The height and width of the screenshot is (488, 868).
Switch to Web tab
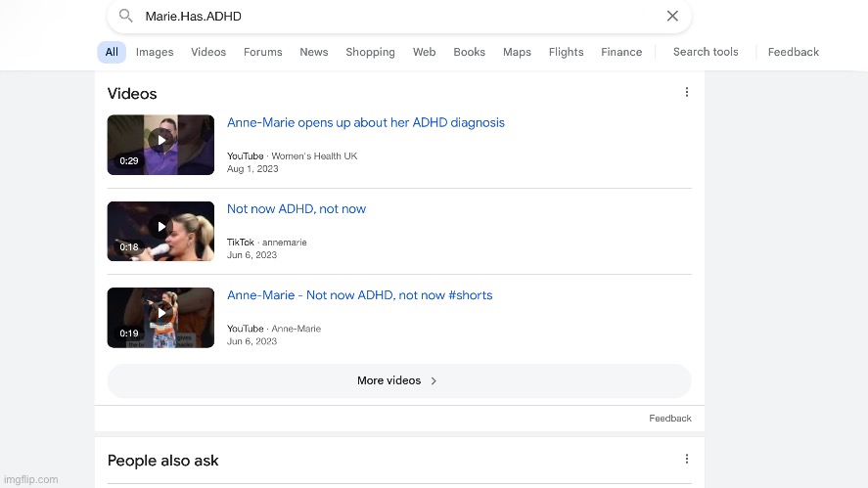coord(424,52)
